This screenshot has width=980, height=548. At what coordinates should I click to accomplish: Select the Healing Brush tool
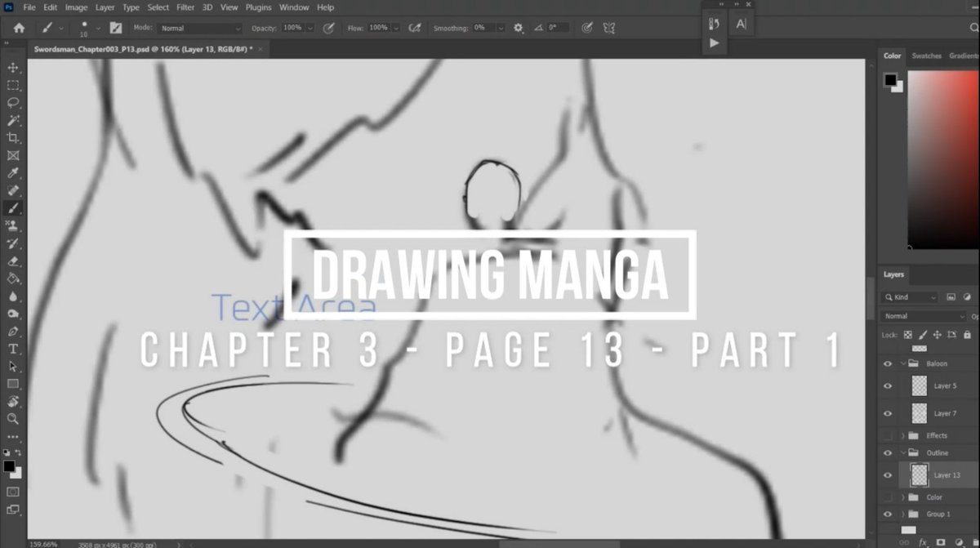13,190
